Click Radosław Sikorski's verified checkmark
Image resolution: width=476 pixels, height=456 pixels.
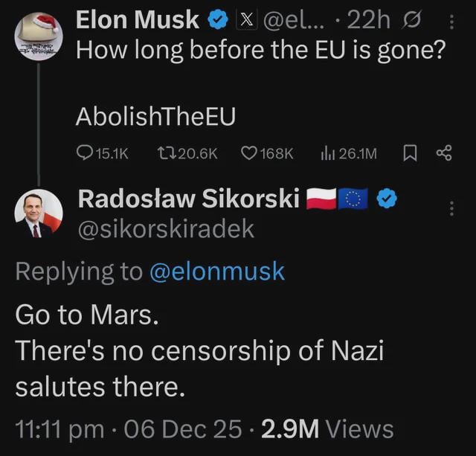point(387,199)
